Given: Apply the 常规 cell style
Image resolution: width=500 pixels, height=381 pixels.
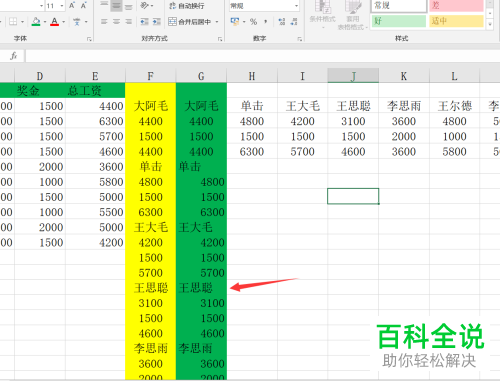Looking at the screenshot, I should tap(399, 6).
